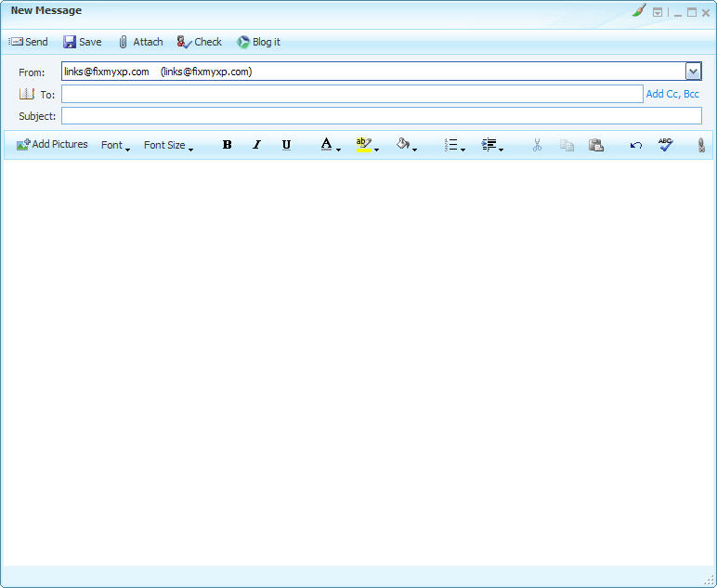This screenshot has width=717, height=588.
Task: Cut selection with the scissors icon
Action: click(x=537, y=145)
